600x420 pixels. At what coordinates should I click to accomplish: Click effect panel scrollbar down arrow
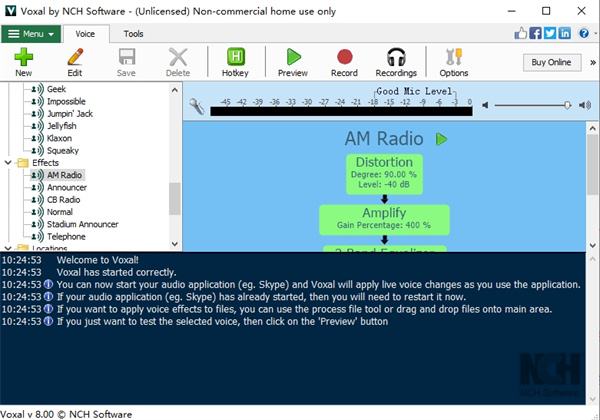(x=592, y=246)
